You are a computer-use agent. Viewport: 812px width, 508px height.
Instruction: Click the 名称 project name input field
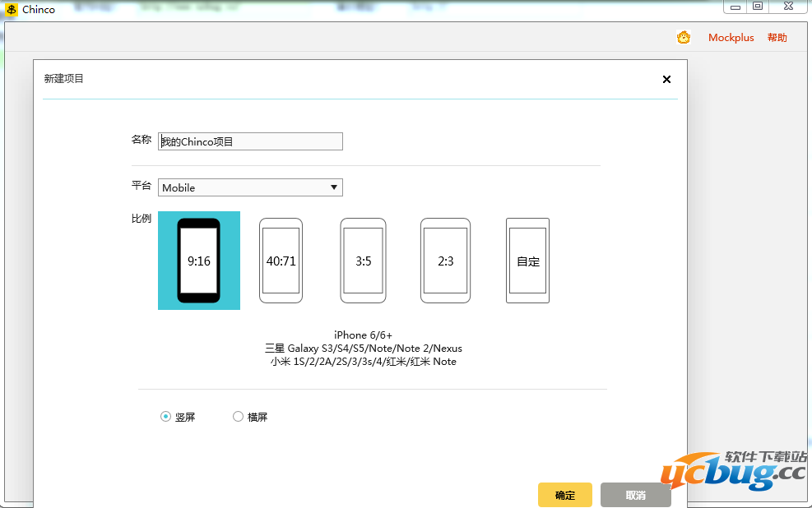[250, 141]
